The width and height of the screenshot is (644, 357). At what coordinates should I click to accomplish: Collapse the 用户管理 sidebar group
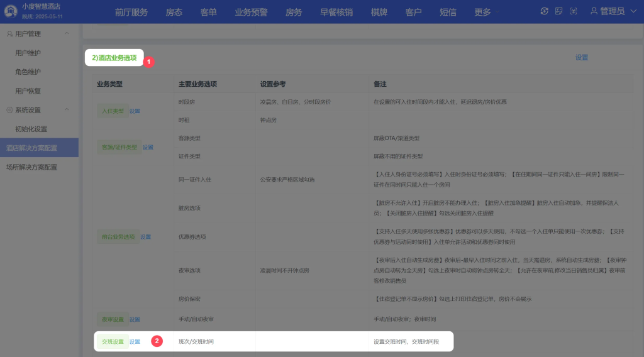[x=67, y=34]
